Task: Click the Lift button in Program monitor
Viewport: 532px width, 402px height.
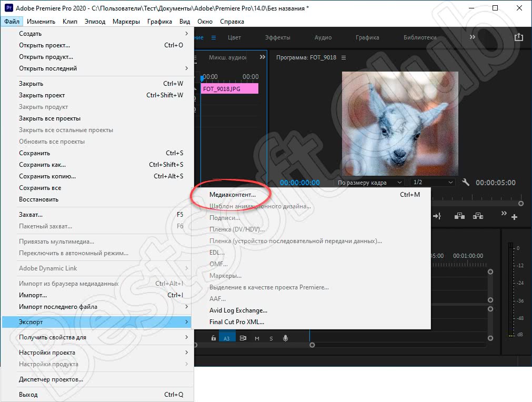Action: pos(459,216)
